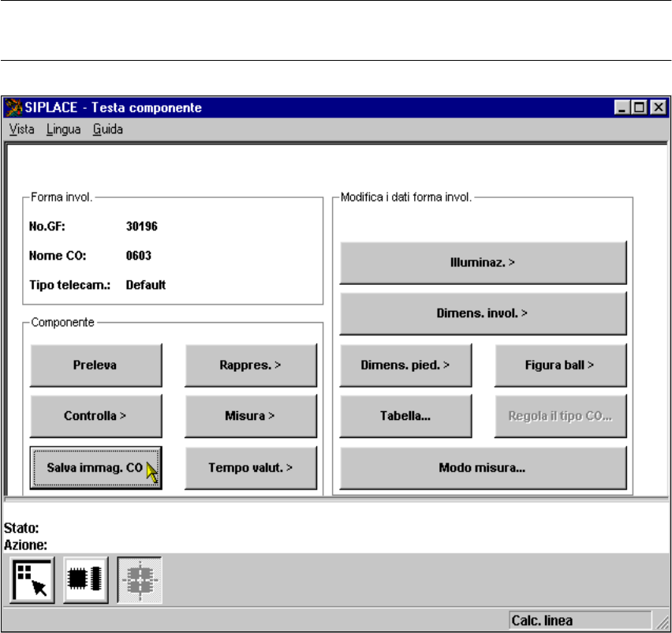Open the Modo misura... dialog
The width and height of the screenshot is (672, 633).
coord(483,468)
